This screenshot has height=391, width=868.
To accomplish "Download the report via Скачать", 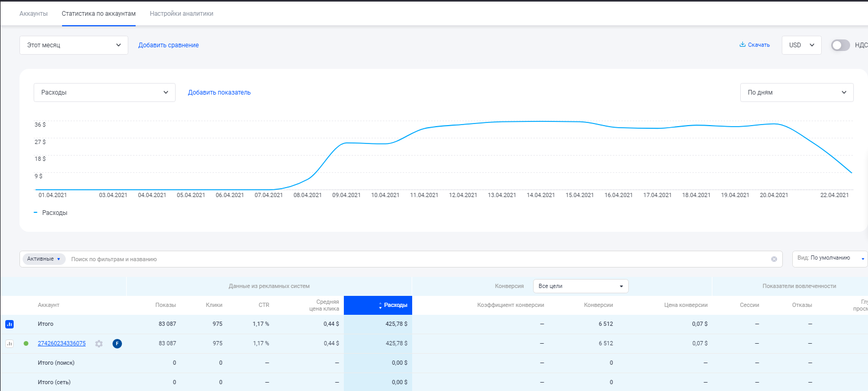I will [754, 45].
